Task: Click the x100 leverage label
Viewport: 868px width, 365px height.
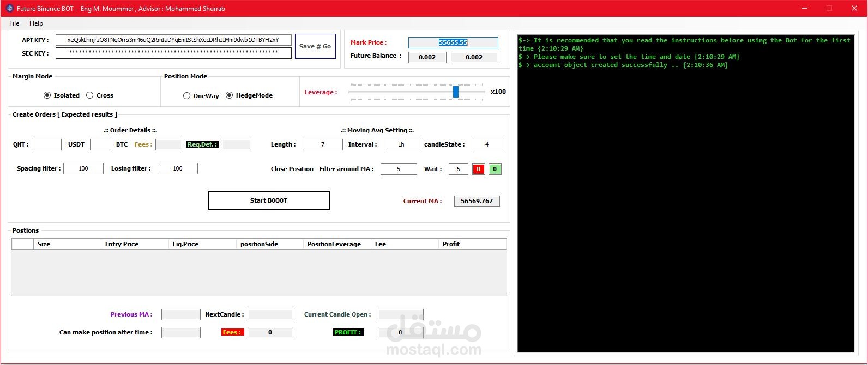Action: click(x=498, y=92)
